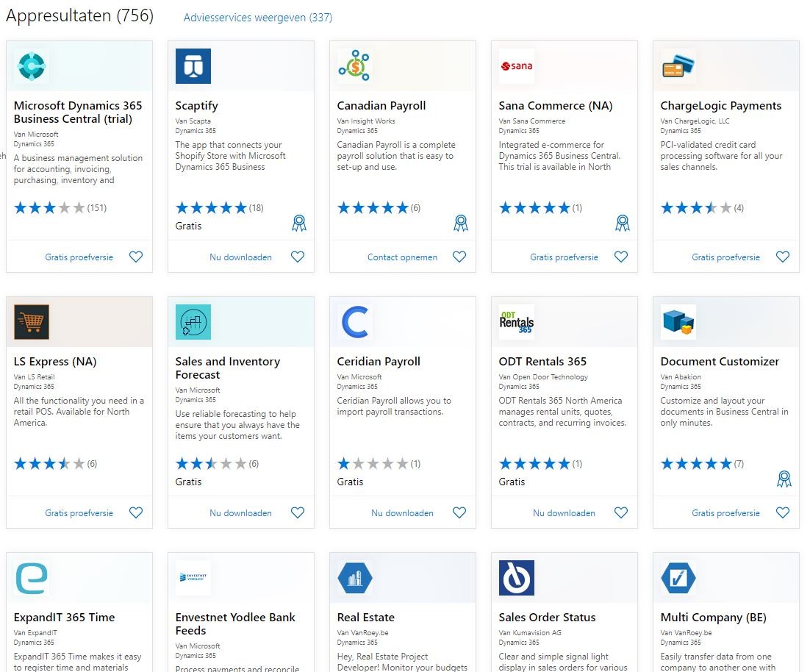The image size is (810, 672).
Task: Click Nu downloaden for Sales and Inventory Forecast
Action: click(241, 513)
